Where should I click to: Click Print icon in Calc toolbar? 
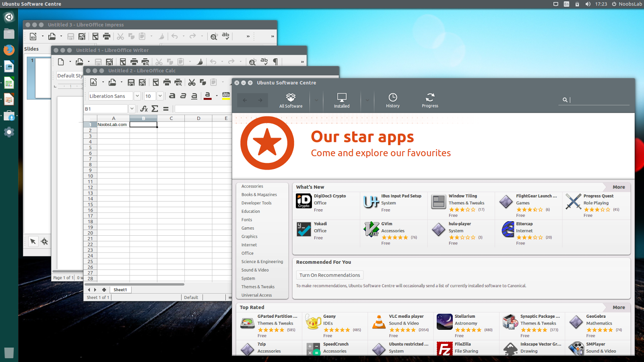click(x=167, y=82)
